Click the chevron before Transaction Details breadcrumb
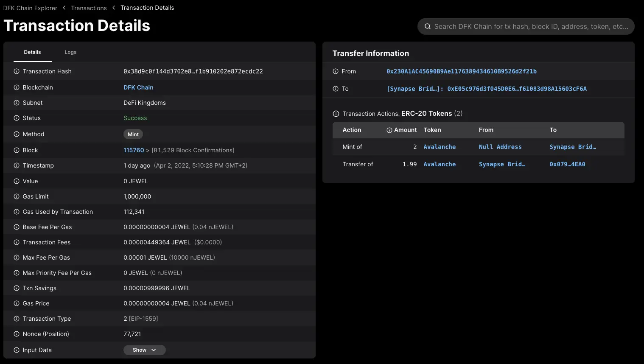 (x=114, y=8)
